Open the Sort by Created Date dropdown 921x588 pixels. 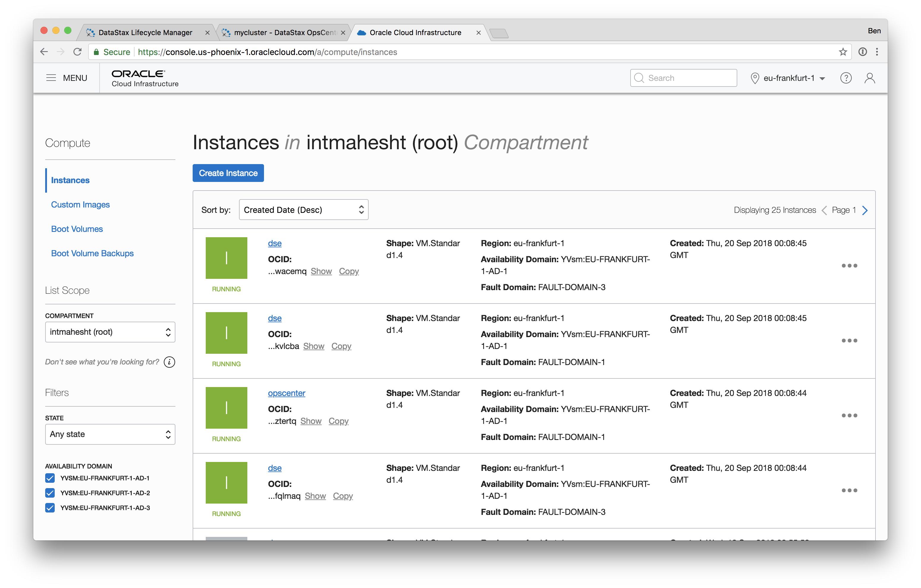(303, 210)
